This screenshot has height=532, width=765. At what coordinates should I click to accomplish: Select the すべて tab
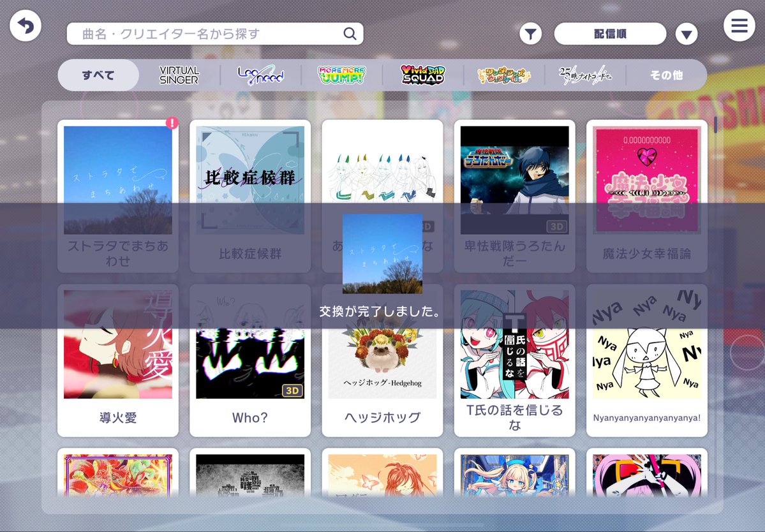click(98, 75)
